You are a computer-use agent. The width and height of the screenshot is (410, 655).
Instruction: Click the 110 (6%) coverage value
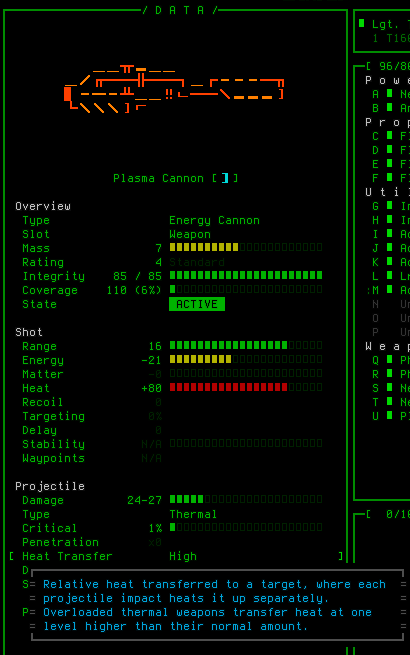click(x=134, y=290)
